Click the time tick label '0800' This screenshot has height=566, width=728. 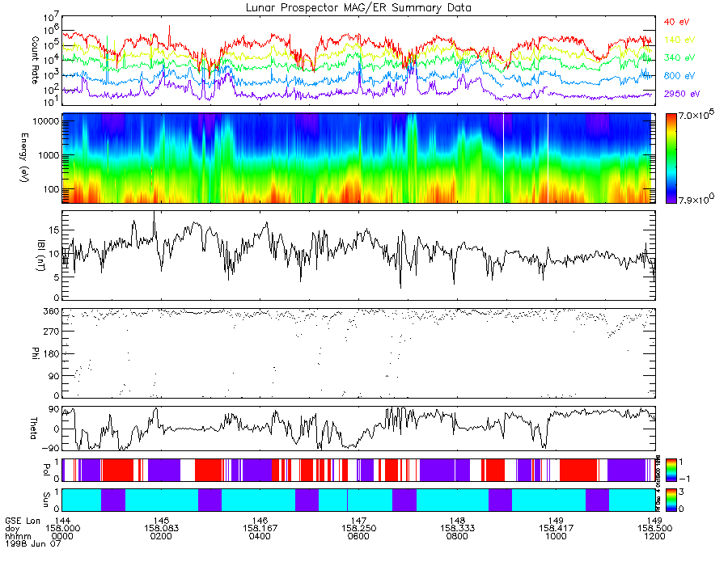[x=457, y=536]
